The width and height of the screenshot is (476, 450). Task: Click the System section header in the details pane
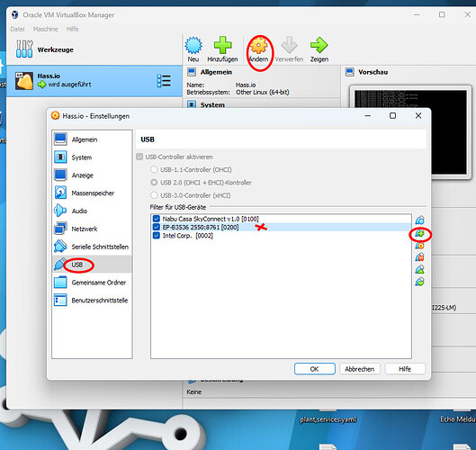(212, 105)
